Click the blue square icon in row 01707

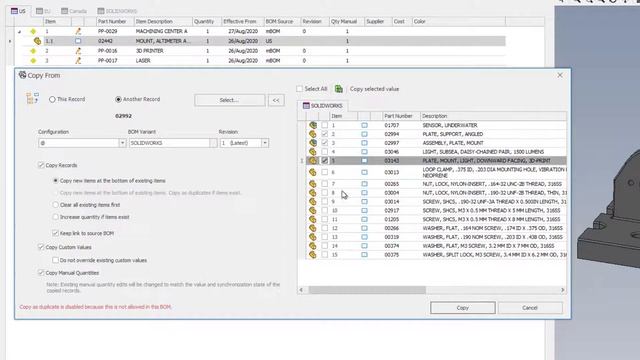click(364, 125)
